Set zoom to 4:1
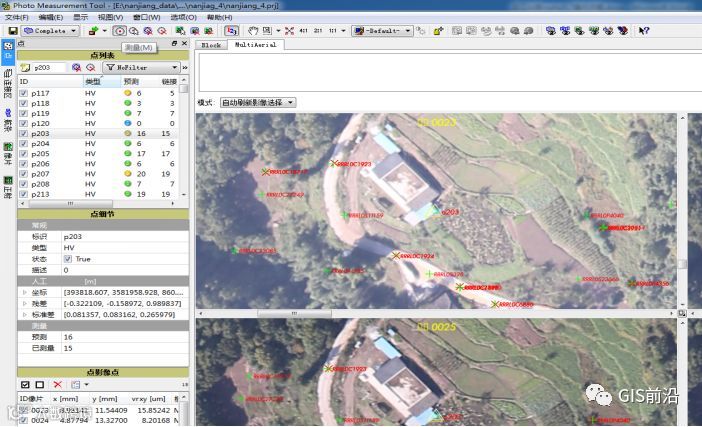The width and height of the screenshot is (702, 427). coord(304,31)
